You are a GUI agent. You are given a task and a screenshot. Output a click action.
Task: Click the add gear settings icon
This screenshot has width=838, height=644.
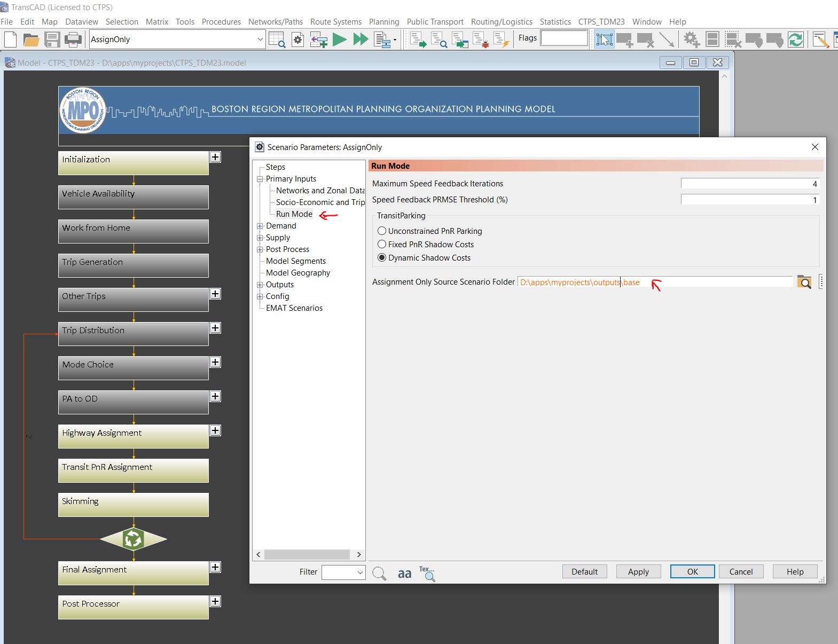tap(692, 40)
